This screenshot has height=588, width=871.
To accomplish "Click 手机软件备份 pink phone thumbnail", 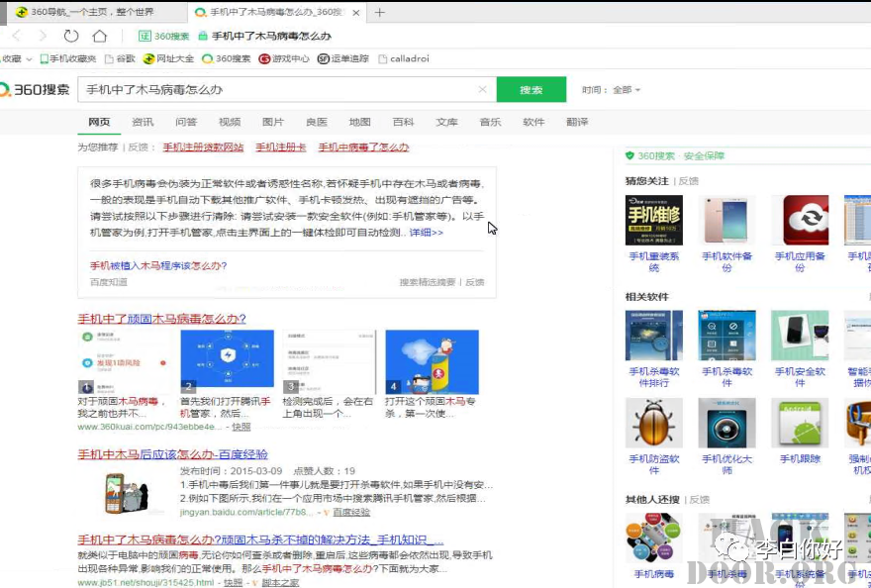I will (726, 220).
